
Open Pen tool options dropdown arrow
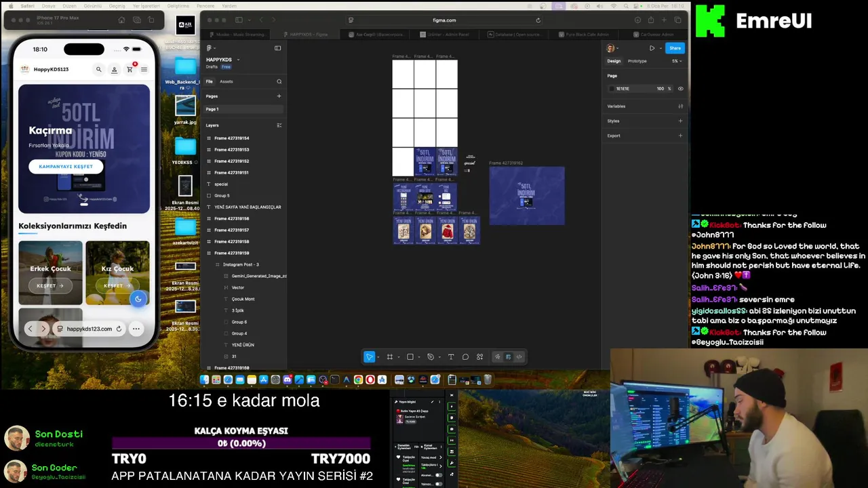click(x=439, y=357)
